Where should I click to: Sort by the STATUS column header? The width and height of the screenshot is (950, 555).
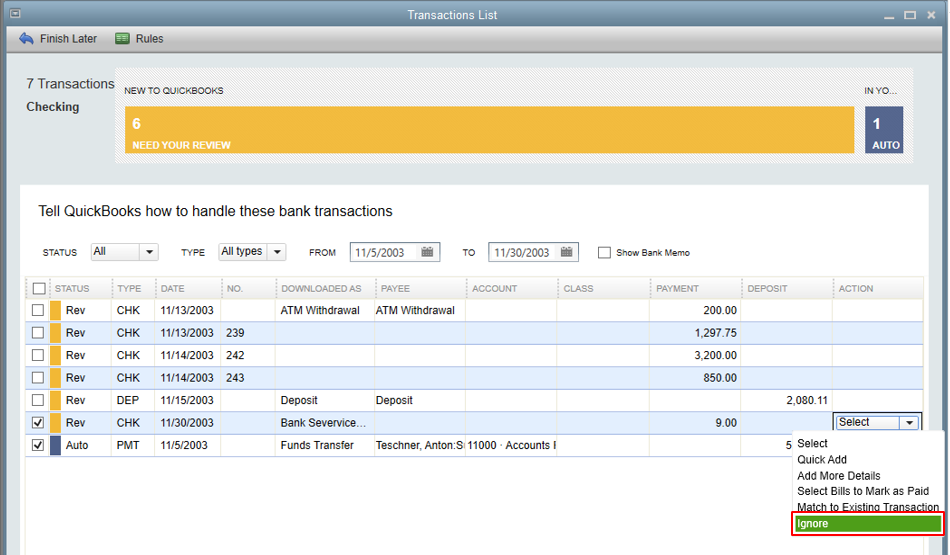[72, 288]
